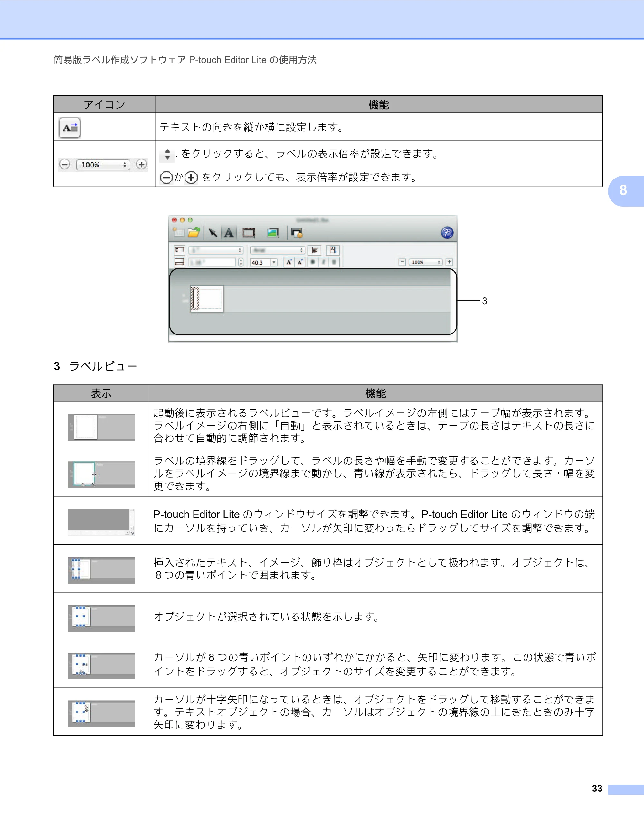This screenshot has height=833, width=644.
Task: Click the minus icon in the table's zoom control
Action: tap(65, 164)
